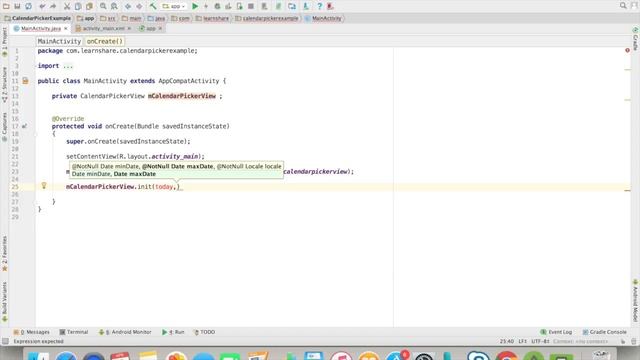Close the activity_main.xml tab
640x360 pixels.
(x=129, y=29)
